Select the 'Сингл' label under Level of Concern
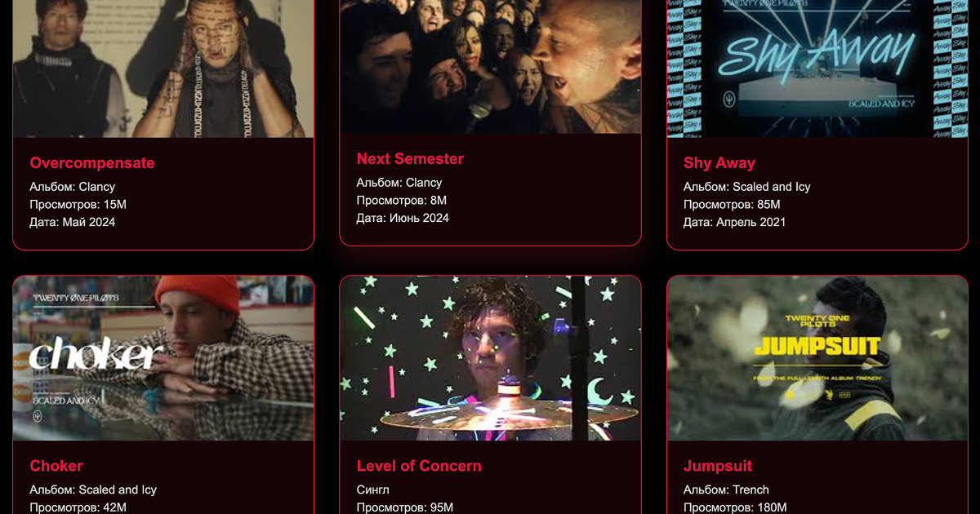The height and width of the screenshot is (514, 980). click(x=373, y=490)
